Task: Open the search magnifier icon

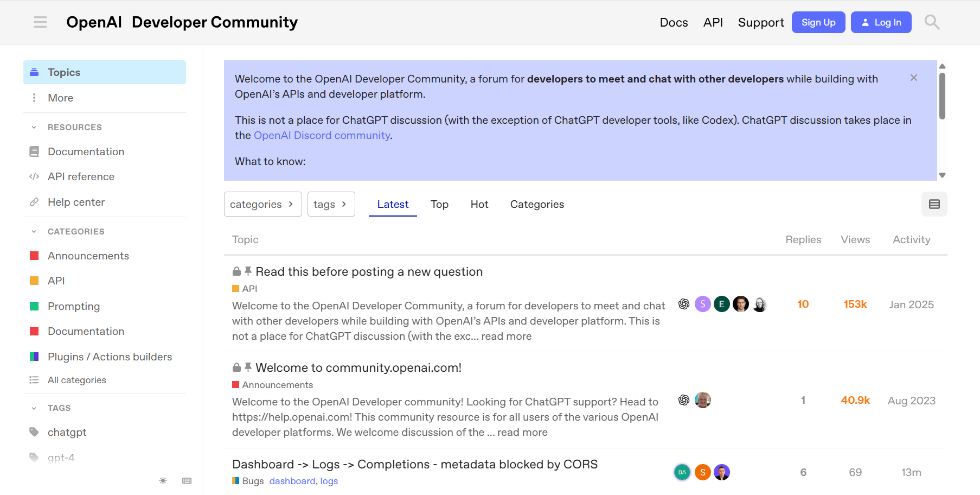Action: pos(932,22)
